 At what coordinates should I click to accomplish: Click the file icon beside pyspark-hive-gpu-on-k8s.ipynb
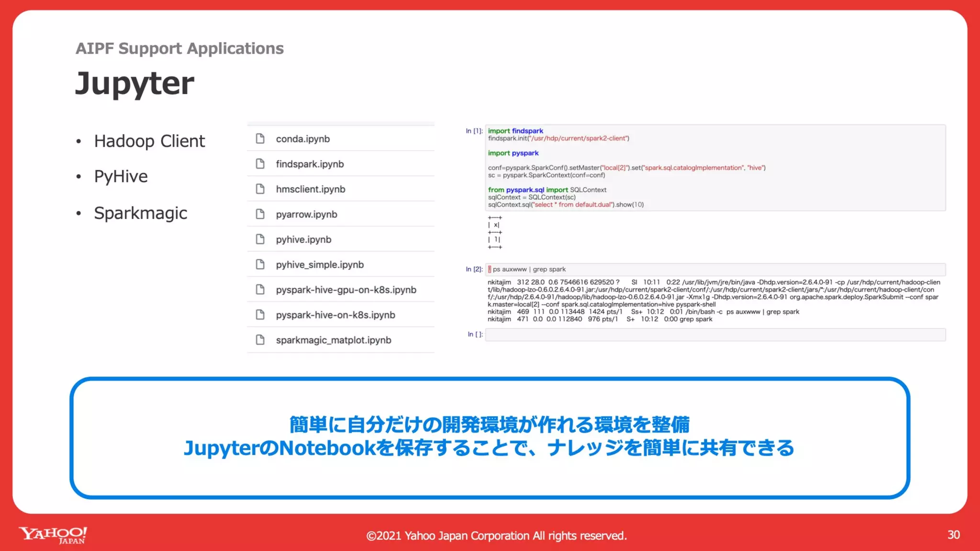click(260, 290)
